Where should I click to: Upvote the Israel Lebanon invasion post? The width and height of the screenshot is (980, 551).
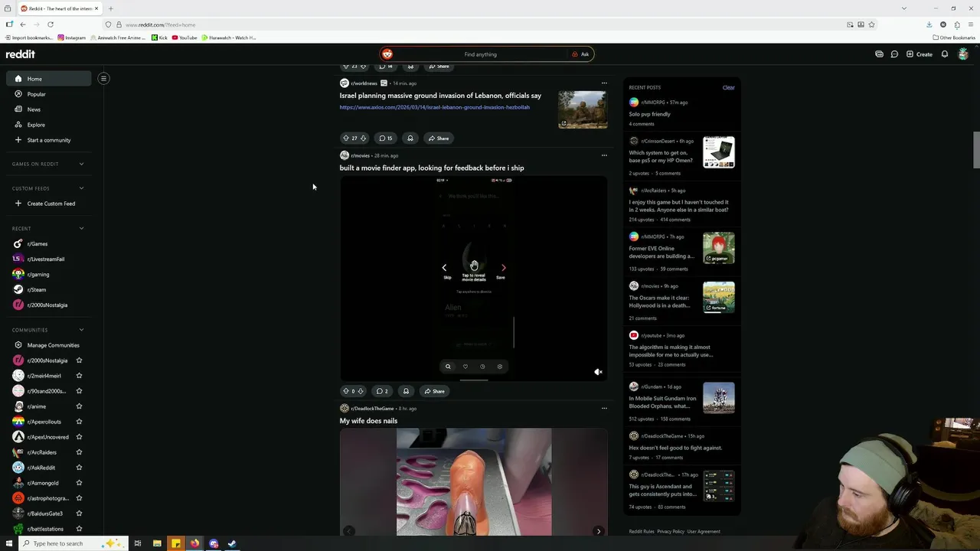[346, 139]
